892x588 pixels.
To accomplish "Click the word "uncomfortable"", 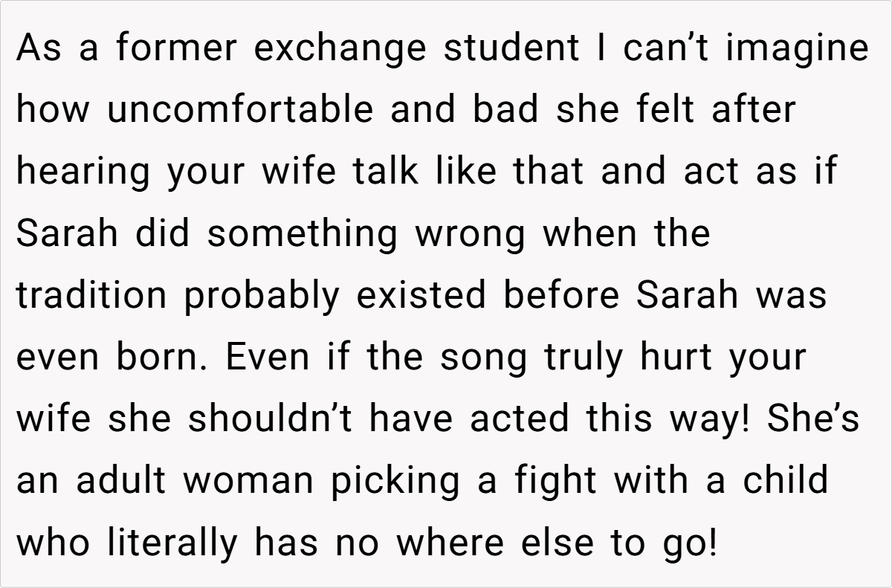I will (240, 111).
